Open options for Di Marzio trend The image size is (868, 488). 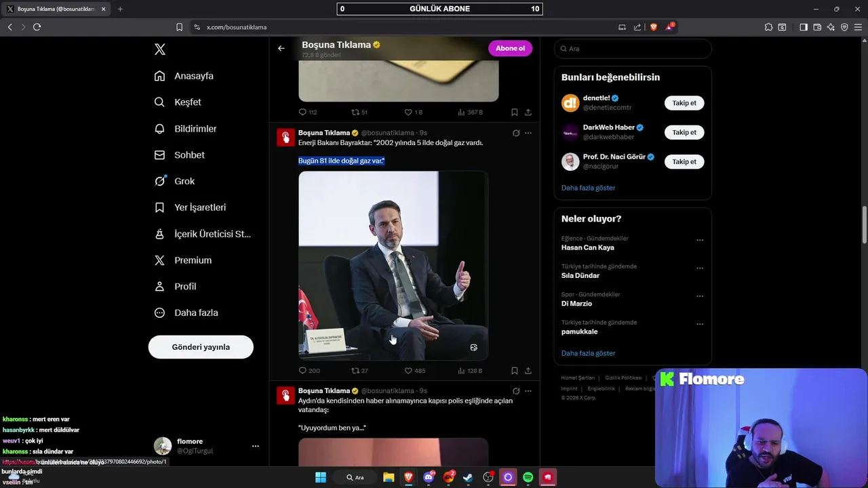point(700,296)
